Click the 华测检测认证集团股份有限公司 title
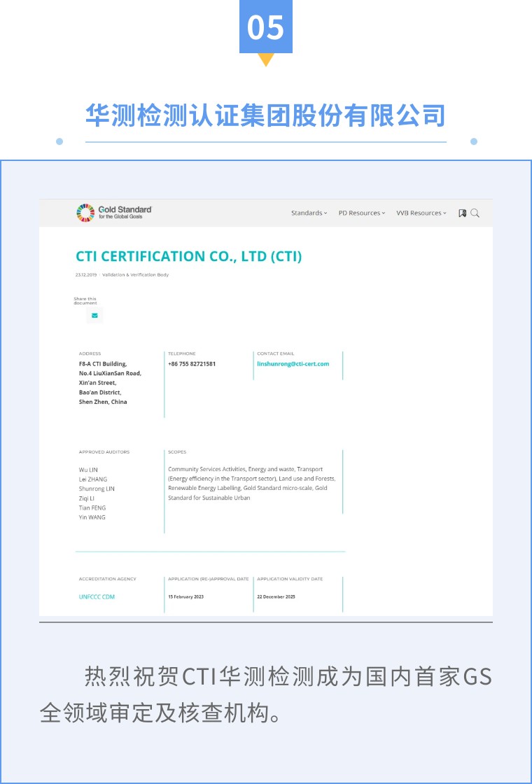The image size is (532, 784). tap(265, 116)
